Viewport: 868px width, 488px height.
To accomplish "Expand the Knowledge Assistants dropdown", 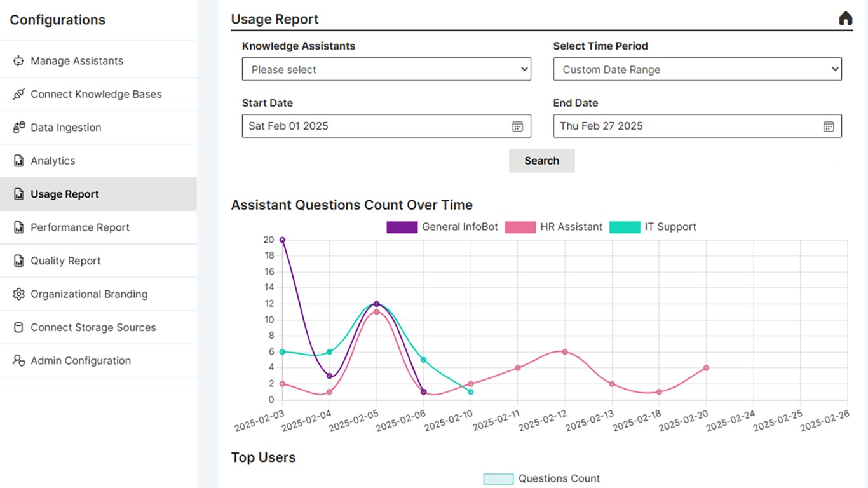I will click(386, 69).
